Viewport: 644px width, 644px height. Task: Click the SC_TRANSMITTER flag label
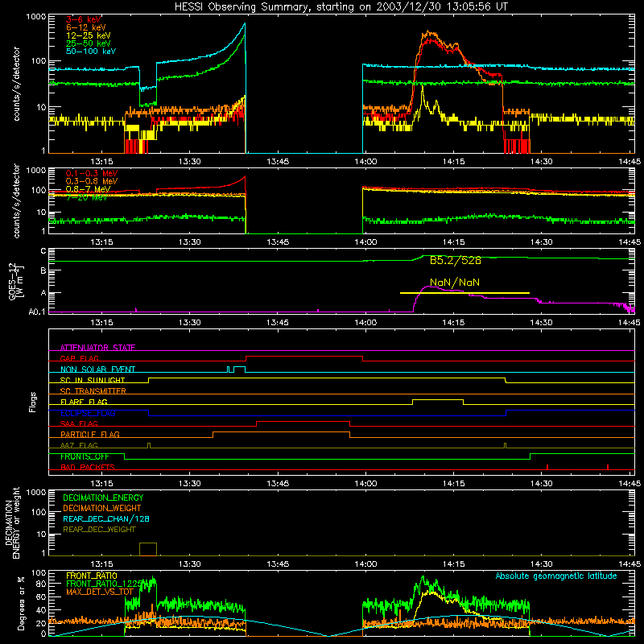point(93,391)
